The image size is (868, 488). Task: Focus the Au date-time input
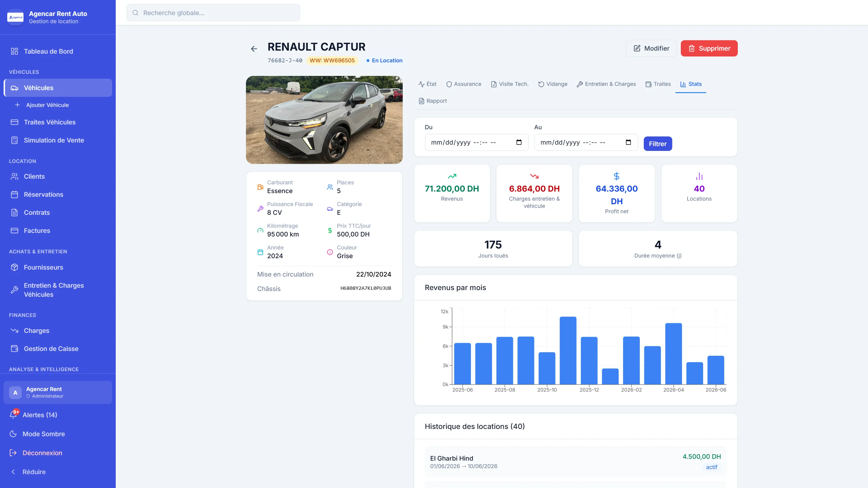pos(586,142)
